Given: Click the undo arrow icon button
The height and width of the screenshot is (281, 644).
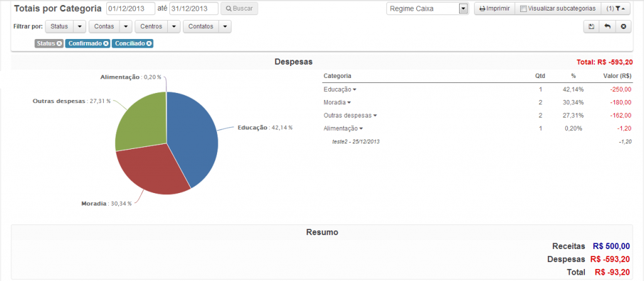Looking at the screenshot, I should pos(607,26).
